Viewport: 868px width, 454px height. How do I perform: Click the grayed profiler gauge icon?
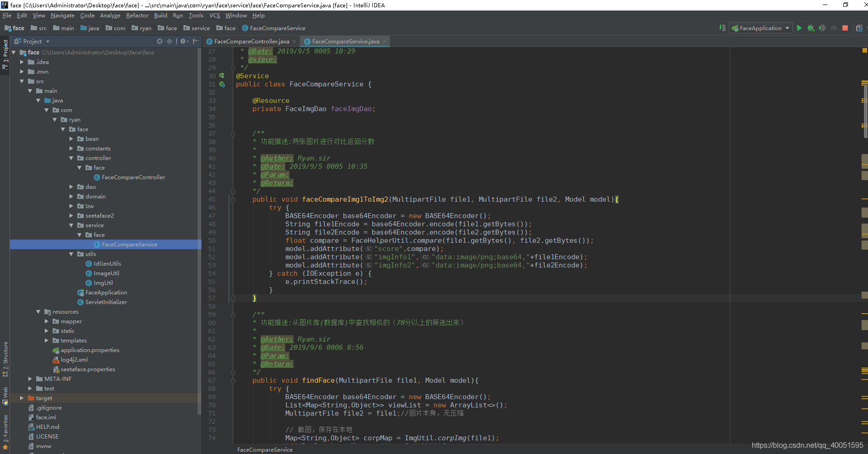tap(834, 28)
